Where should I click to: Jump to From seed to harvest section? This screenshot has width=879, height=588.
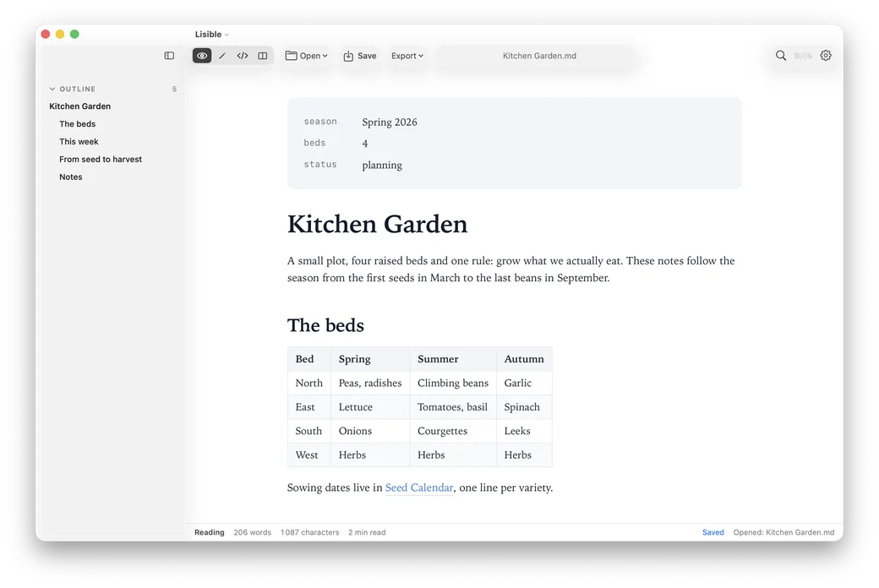101,159
